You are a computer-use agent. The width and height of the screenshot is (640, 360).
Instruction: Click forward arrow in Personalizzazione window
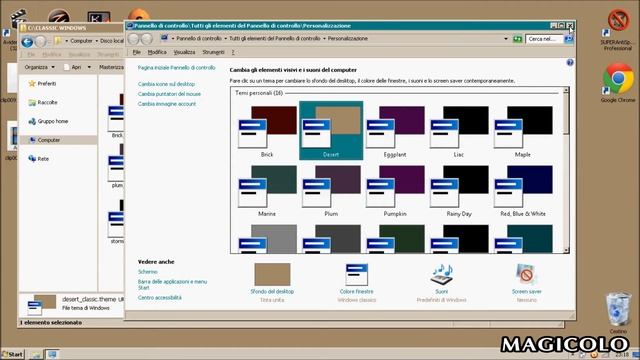(x=147, y=39)
